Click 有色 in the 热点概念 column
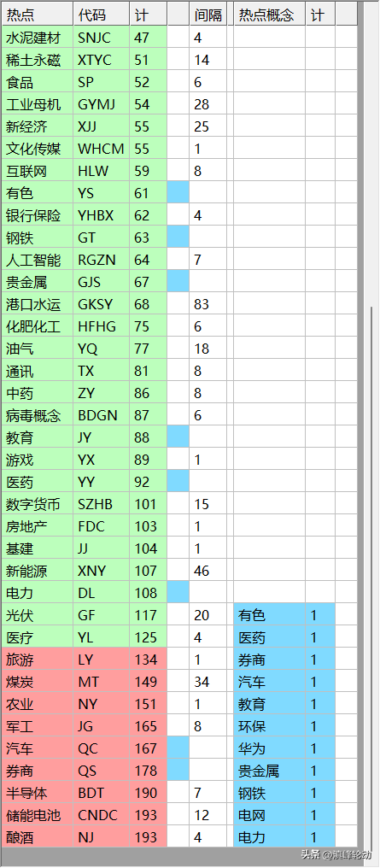Image resolution: width=380 pixels, height=868 pixels. point(270,615)
